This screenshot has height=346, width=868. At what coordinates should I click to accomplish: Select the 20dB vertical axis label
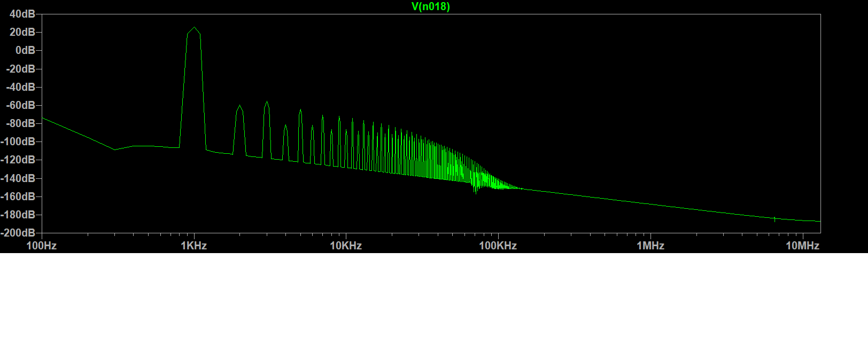(x=22, y=32)
